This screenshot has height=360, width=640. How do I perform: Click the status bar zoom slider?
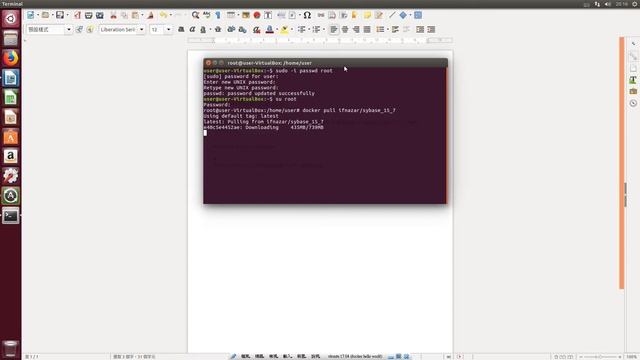[600, 357]
